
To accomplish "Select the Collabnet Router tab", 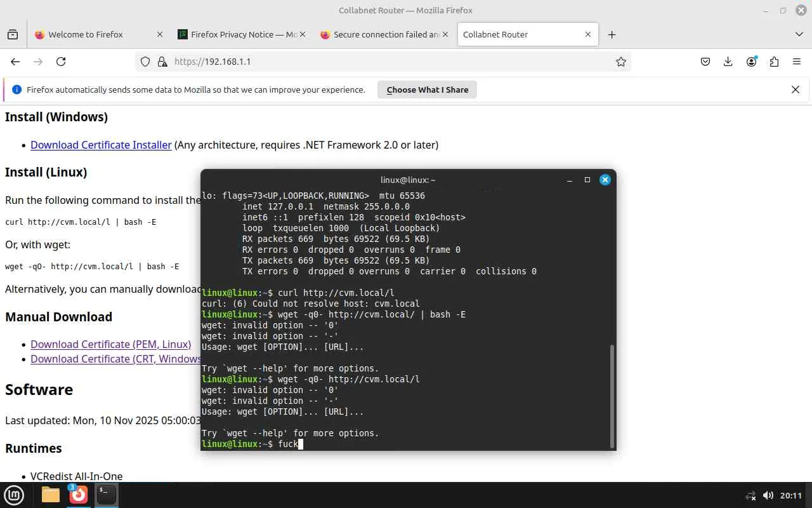I will 527,35.
